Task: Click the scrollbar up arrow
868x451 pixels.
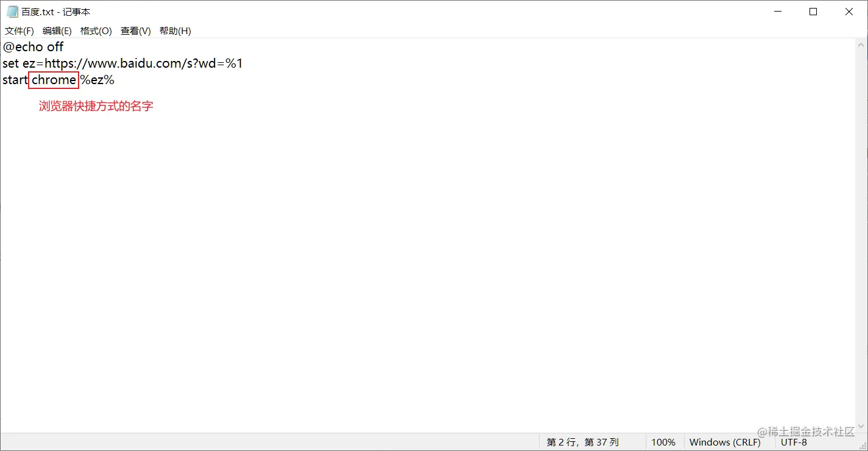Action: point(862,44)
